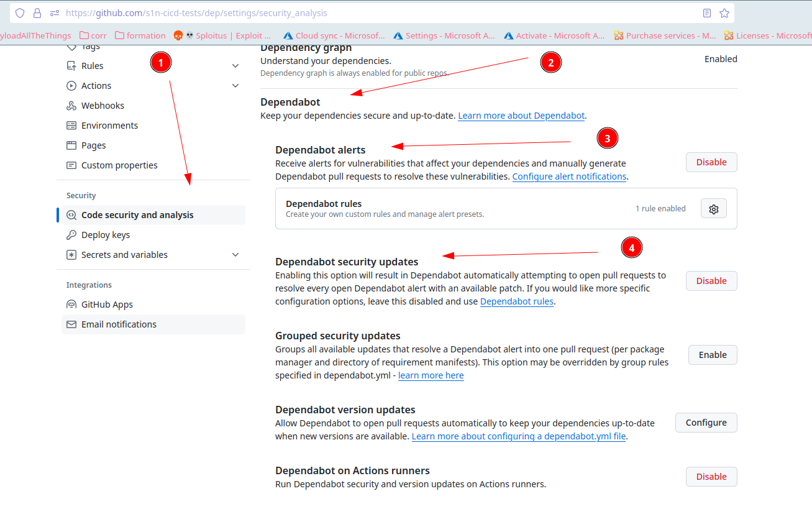Open the Purchase services bookmark icon
The width and height of the screenshot is (812, 509).
tap(618, 36)
